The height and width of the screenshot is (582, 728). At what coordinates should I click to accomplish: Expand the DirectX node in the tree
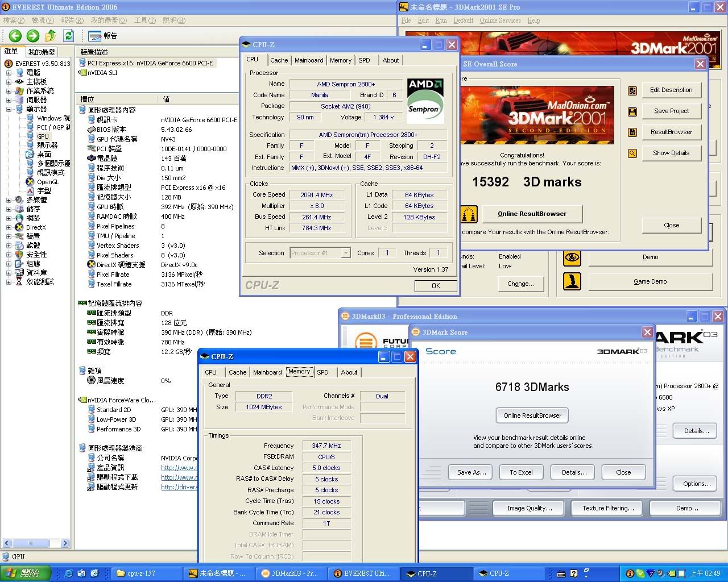9,227
